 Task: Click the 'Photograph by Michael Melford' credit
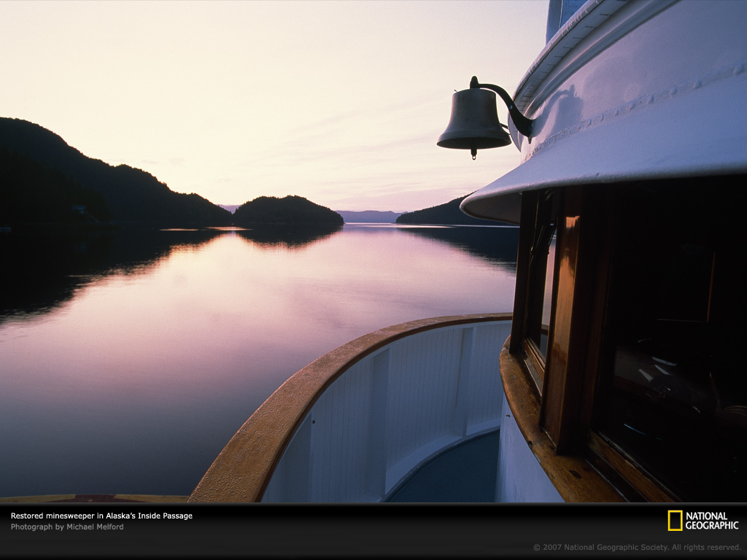67,526
